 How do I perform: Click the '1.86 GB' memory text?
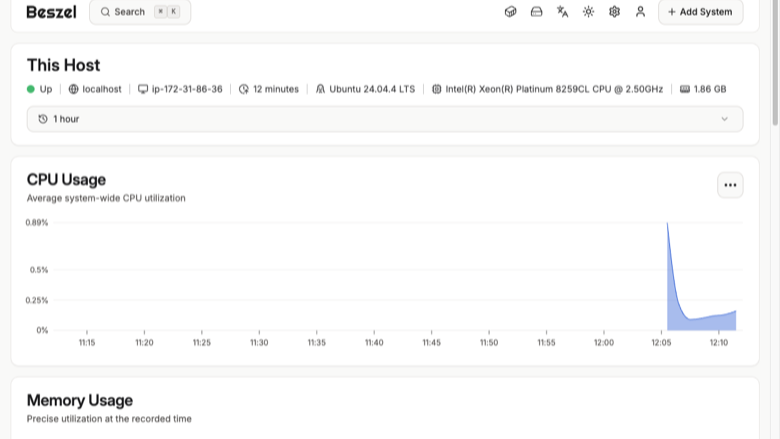click(x=710, y=89)
